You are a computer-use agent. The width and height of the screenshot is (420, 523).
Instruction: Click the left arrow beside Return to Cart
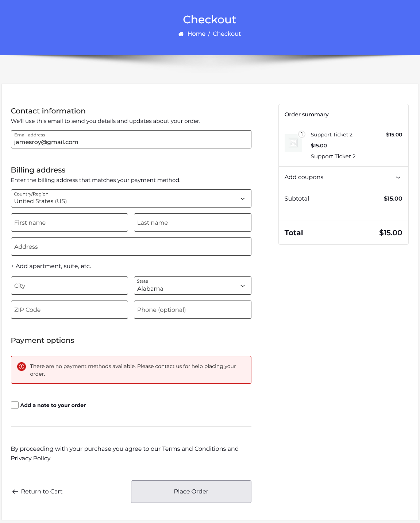click(15, 492)
